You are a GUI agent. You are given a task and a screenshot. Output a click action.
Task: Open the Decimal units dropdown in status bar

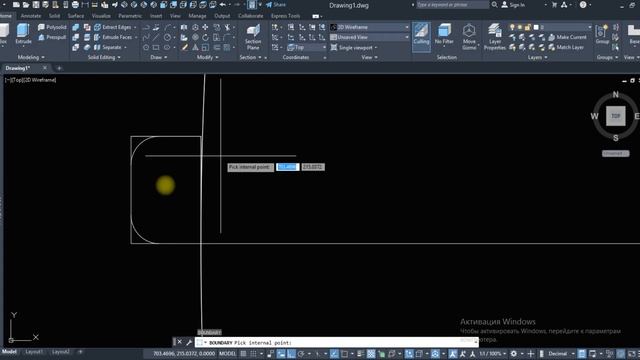(561, 353)
